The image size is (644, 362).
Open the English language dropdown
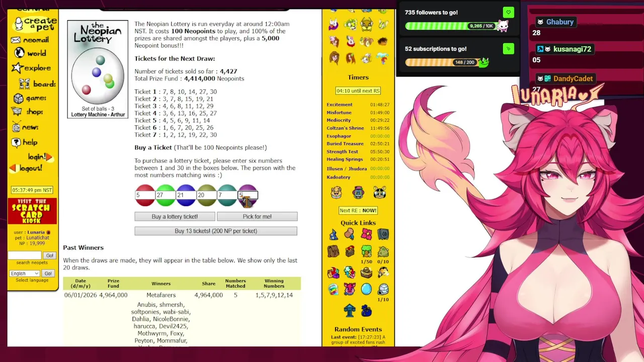coord(24,274)
